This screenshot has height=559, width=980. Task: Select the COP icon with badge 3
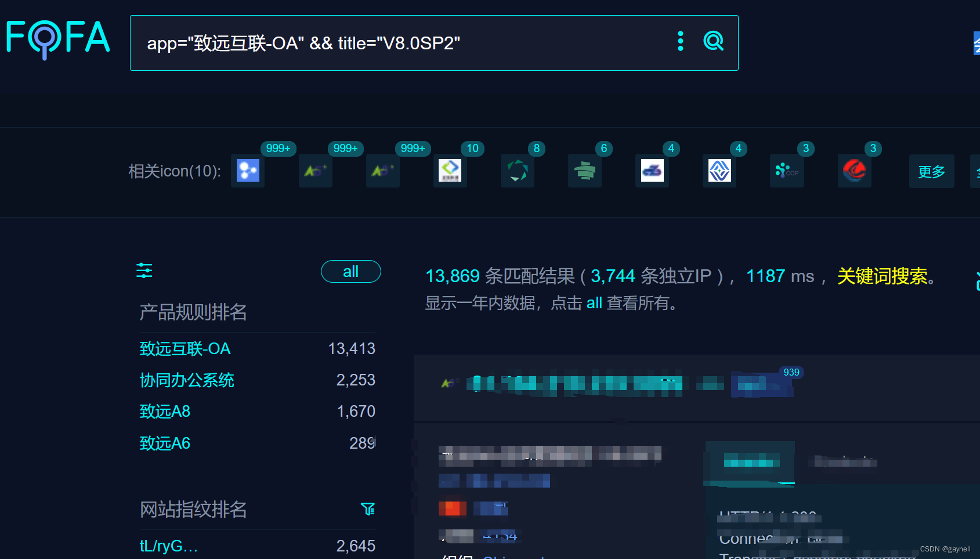coord(786,171)
